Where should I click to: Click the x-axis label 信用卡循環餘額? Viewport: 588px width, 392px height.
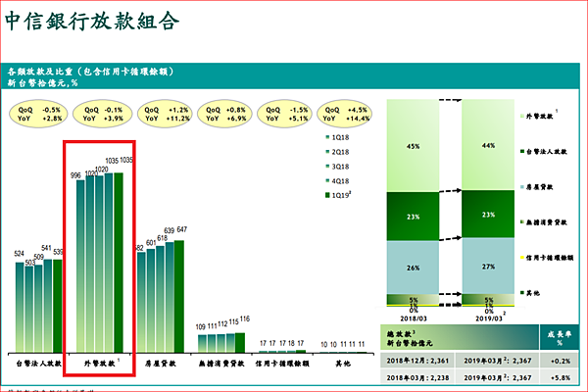[x=282, y=364]
